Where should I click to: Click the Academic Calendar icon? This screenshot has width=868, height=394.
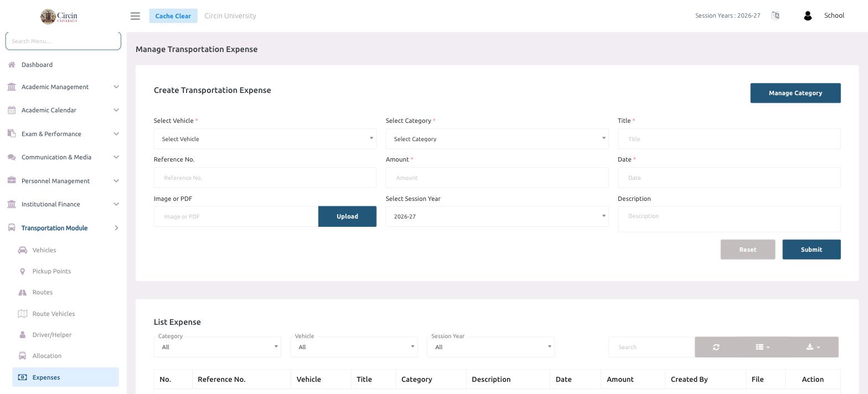(12, 110)
